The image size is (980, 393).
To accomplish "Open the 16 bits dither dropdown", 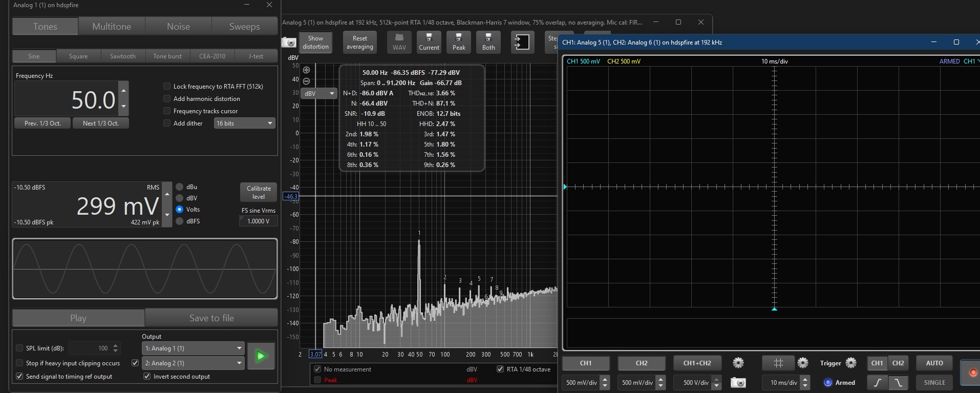I will click(x=244, y=123).
